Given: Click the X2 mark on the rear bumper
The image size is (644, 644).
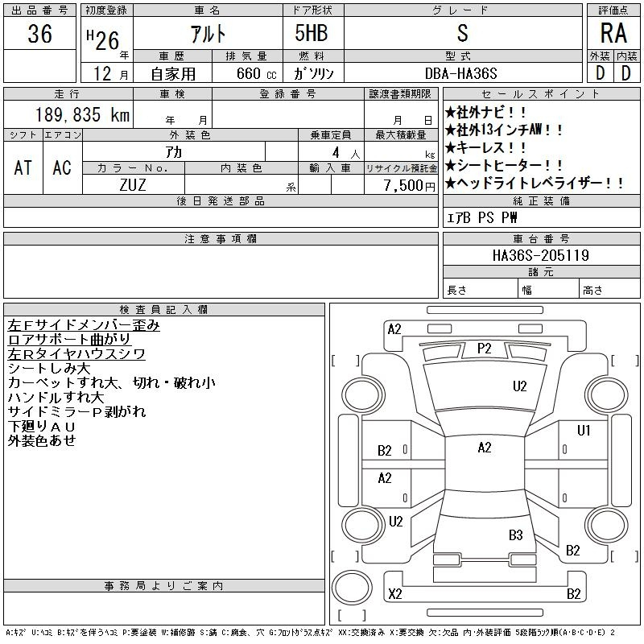Looking at the screenshot, I should (x=395, y=594).
